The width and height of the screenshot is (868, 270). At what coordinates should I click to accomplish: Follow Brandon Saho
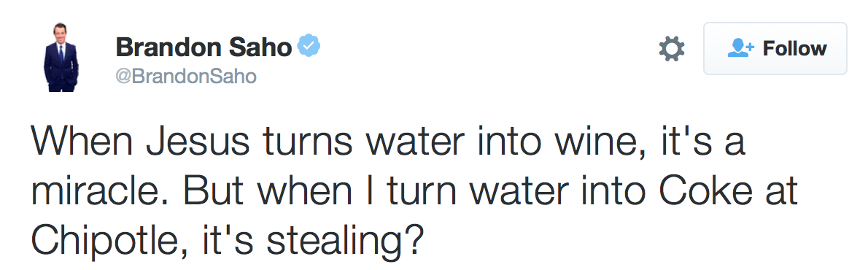tap(775, 49)
